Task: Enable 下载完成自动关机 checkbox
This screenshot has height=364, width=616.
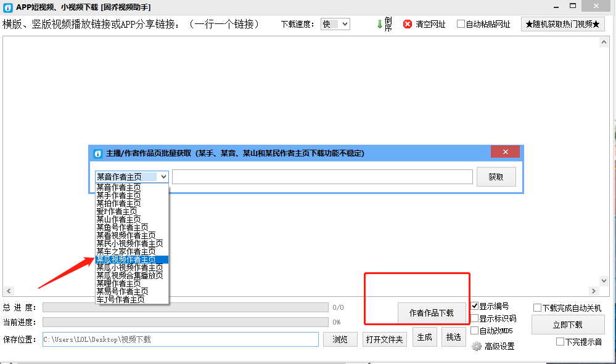Action: point(537,308)
